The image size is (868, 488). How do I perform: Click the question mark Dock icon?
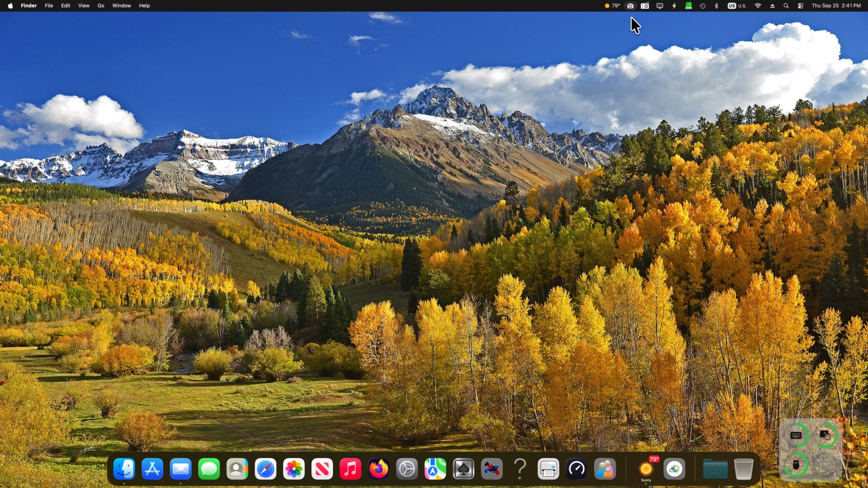[x=520, y=469]
